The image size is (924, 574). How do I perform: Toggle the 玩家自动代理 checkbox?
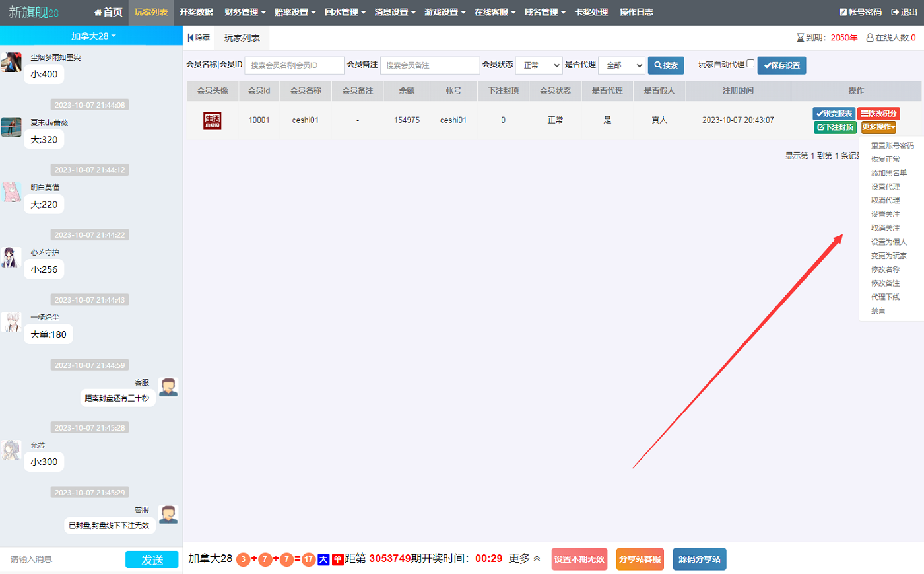(x=750, y=64)
